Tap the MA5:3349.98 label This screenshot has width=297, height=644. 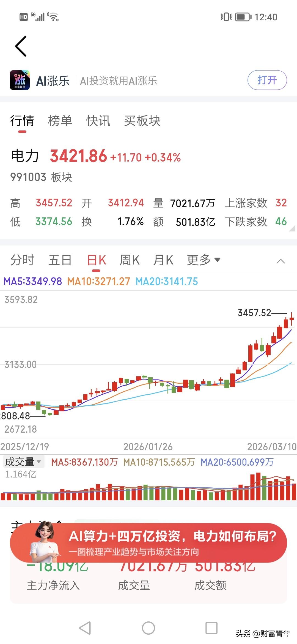pyautogui.click(x=33, y=281)
